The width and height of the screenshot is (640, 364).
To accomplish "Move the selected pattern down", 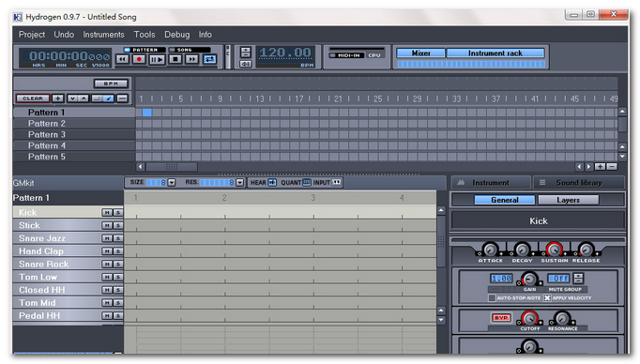I will coord(72,99).
